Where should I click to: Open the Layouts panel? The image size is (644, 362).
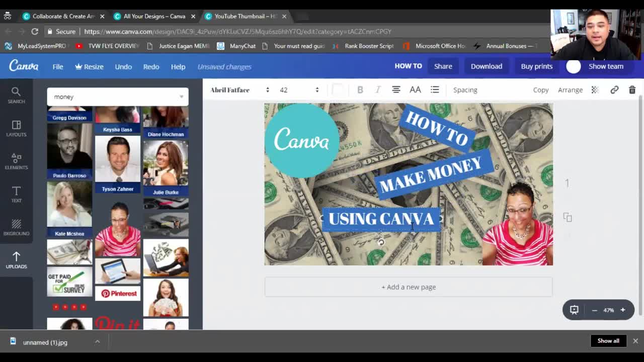pyautogui.click(x=16, y=129)
